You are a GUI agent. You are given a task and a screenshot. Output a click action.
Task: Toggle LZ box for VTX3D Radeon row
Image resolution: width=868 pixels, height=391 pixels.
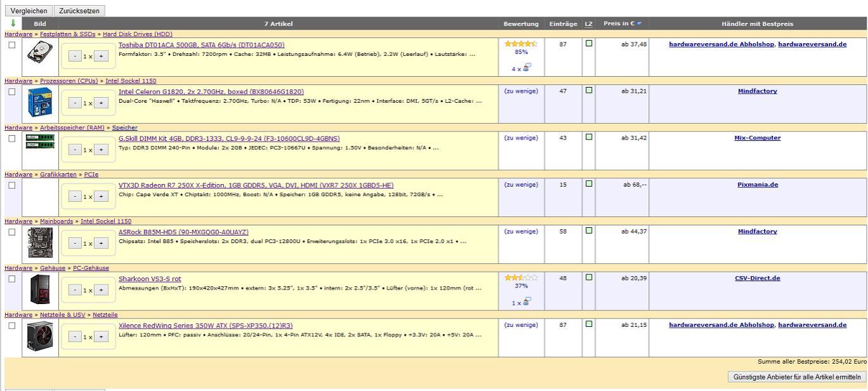tap(589, 183)
